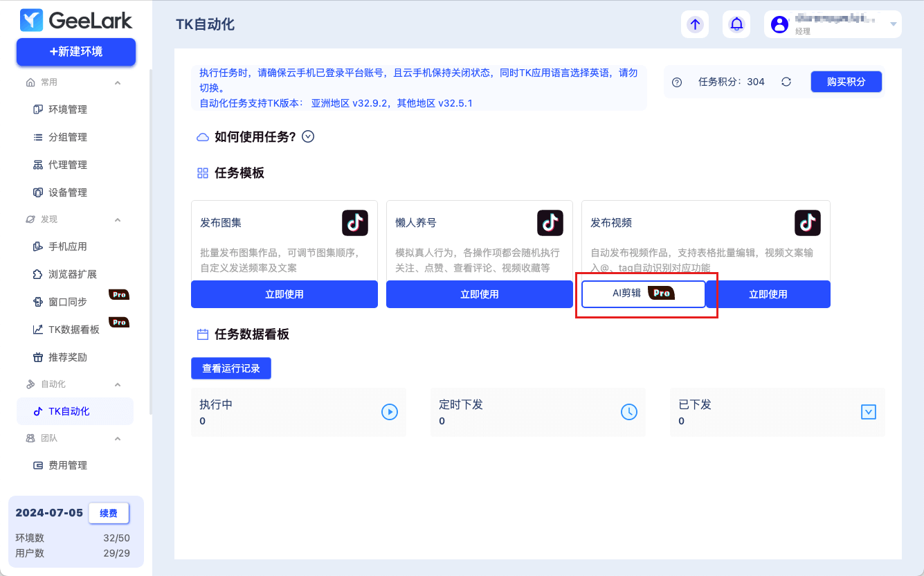The height and width of the screenshot is (576, 924).
Task: Click the play icon in 执行中 card
Action: (390, 413)
